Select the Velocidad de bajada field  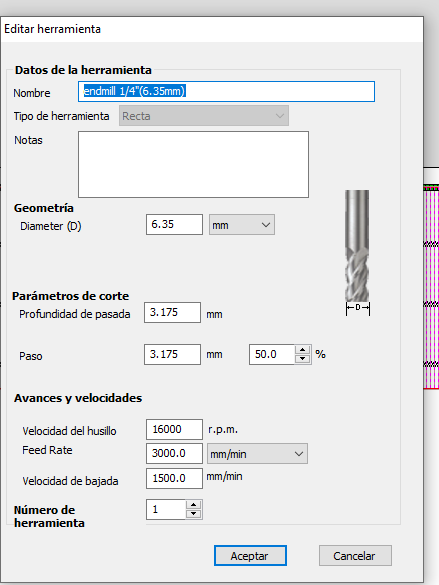coord(174,478)
